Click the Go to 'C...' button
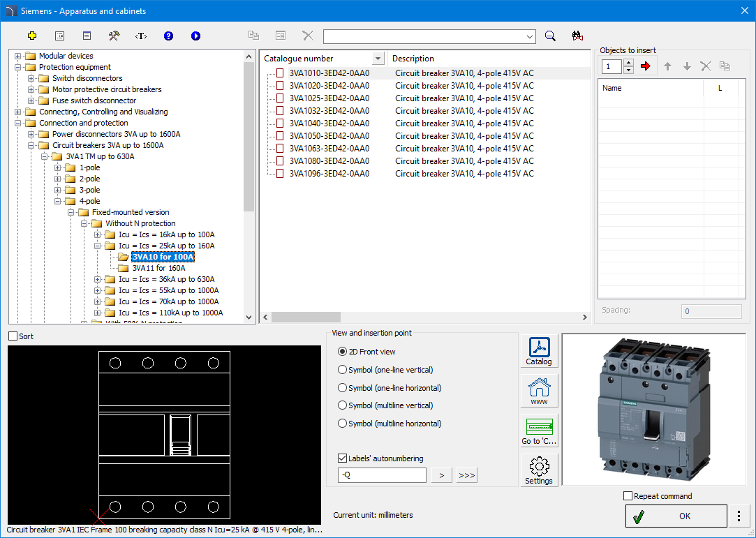756x538 pixels. pos(539,431)
